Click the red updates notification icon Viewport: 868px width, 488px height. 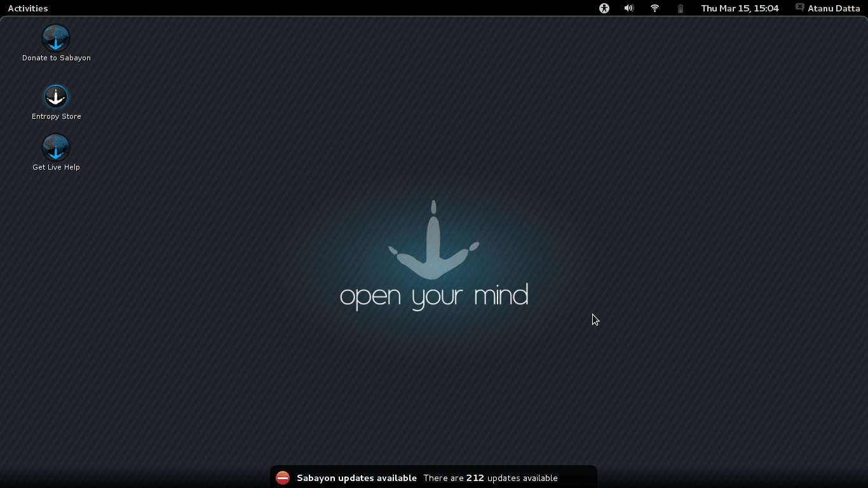(283, 478)
